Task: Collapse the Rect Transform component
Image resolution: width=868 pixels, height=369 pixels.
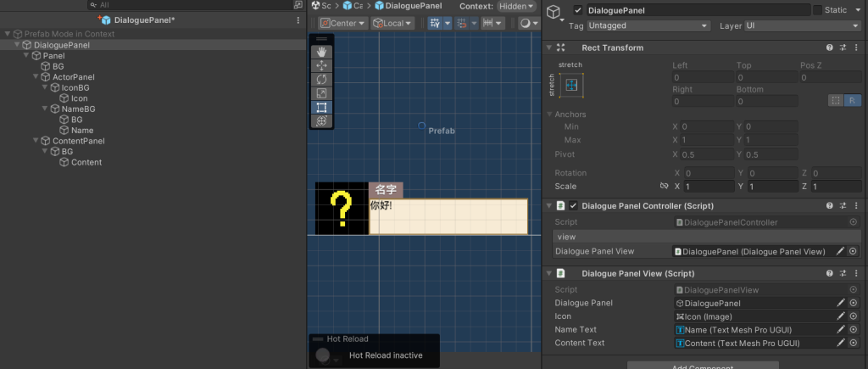Action: point(548,48)
